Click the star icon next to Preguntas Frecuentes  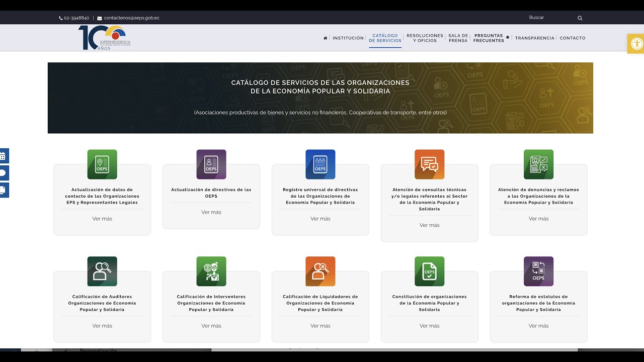point(508,38)
